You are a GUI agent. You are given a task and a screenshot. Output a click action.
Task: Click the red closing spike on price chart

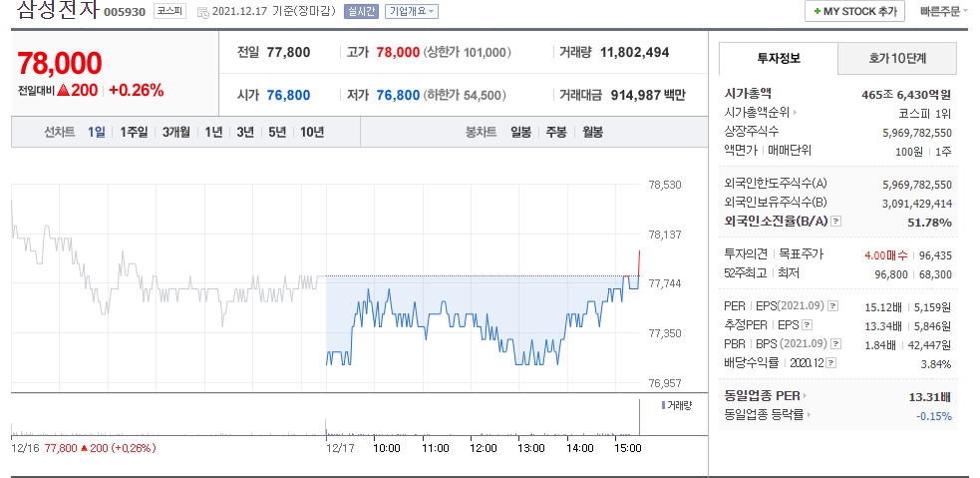[x=639, y=262]
